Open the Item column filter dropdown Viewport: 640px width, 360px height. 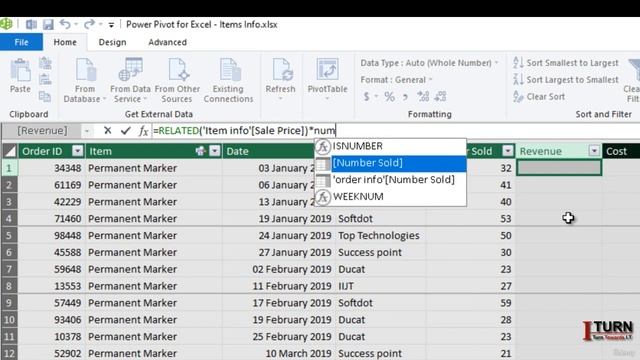(x=215, y=151)
